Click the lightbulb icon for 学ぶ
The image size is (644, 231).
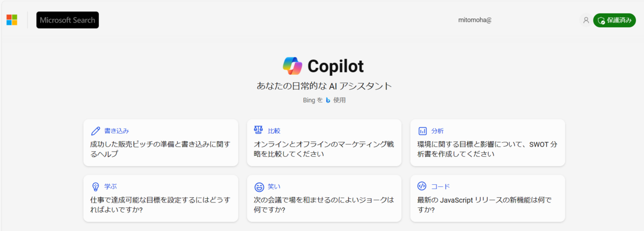96,186
